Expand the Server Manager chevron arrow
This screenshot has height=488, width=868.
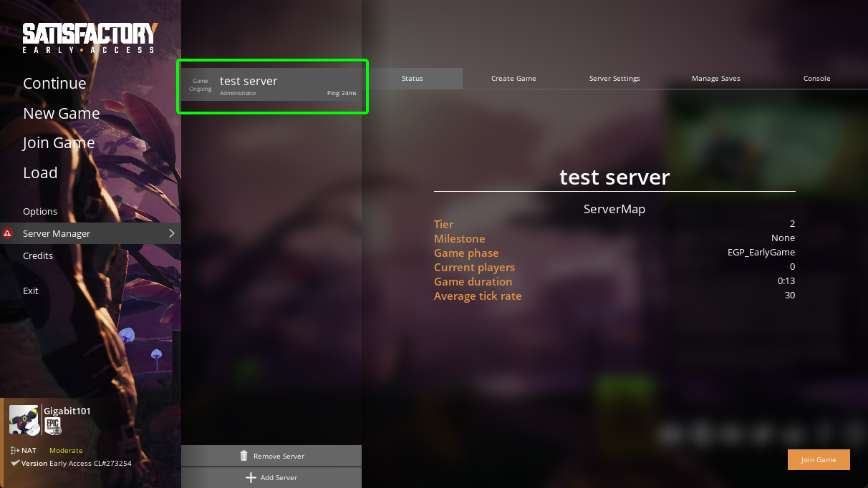point(172,233)
